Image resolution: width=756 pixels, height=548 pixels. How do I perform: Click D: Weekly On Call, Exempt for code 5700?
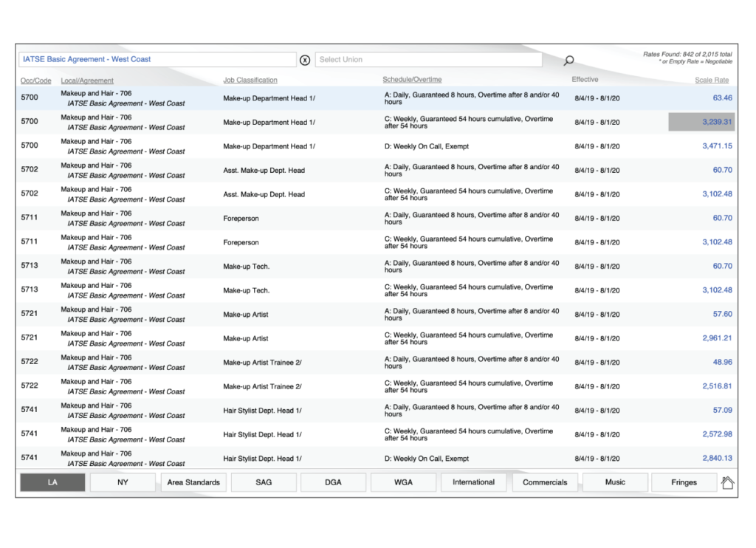click(426, 146)
